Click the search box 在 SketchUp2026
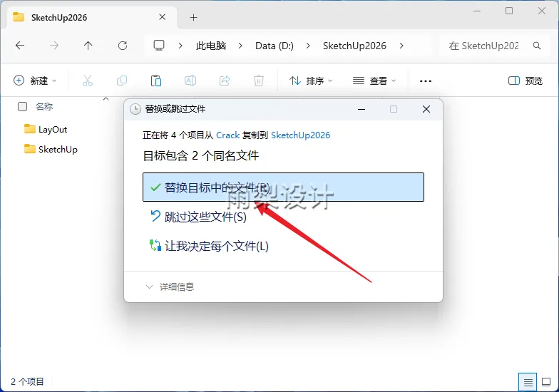This screenshot has width=559, height=392. 483,46
